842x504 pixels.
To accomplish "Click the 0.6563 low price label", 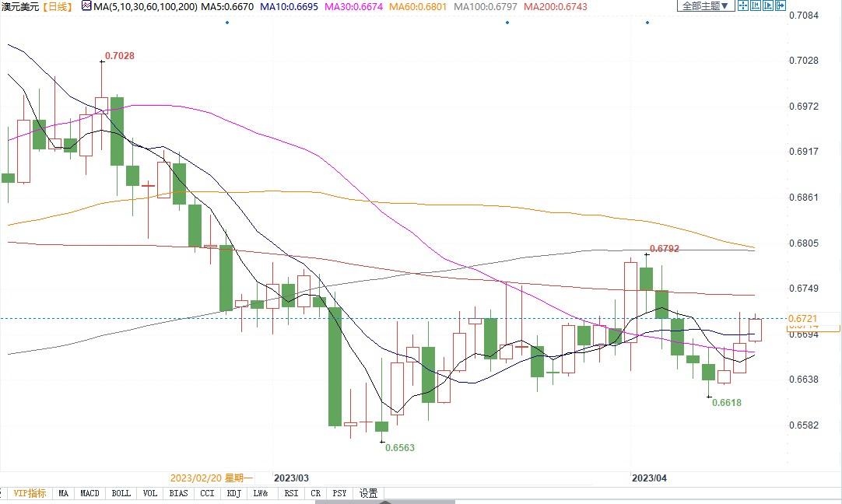I will 400,448.
